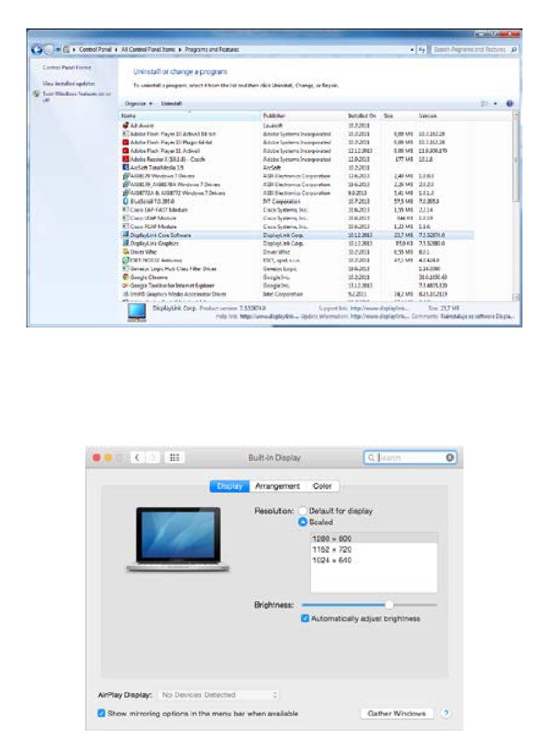Screen dimensions: 549x756
Task: Click the Adobe Reader icon in program list
Action: (125, 159)
